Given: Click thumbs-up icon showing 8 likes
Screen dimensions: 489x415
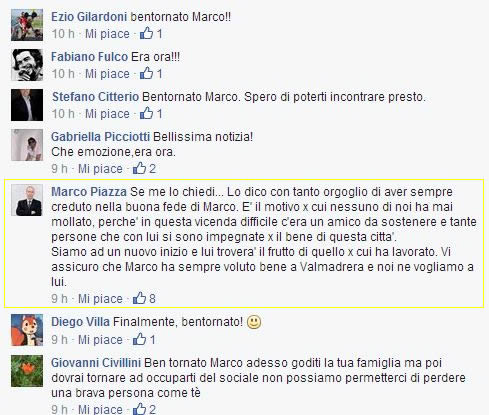Looking at the screenshot, I should (139, 298).
